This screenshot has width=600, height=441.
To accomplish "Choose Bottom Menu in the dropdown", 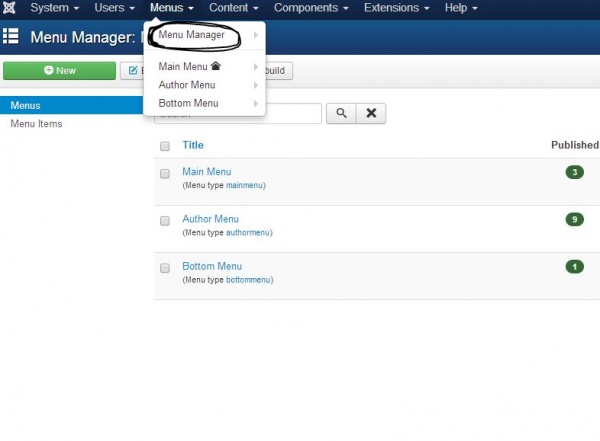I will tap(188, 103).
